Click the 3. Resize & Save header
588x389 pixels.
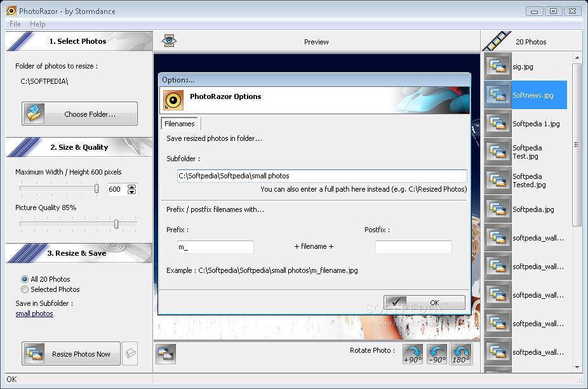pos(77,253)
